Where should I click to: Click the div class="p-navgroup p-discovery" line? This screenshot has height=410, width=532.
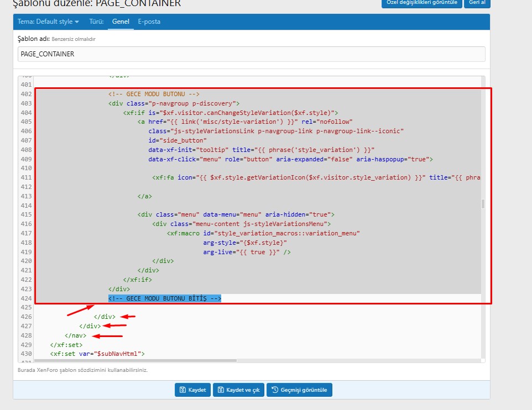point(174,103)
